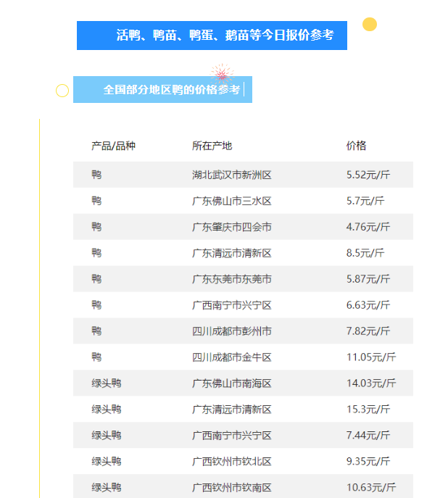Click the 四川成都市彭州市 origin cell
The width and height of the screenshot is (448, 498).
click(231, 331)
